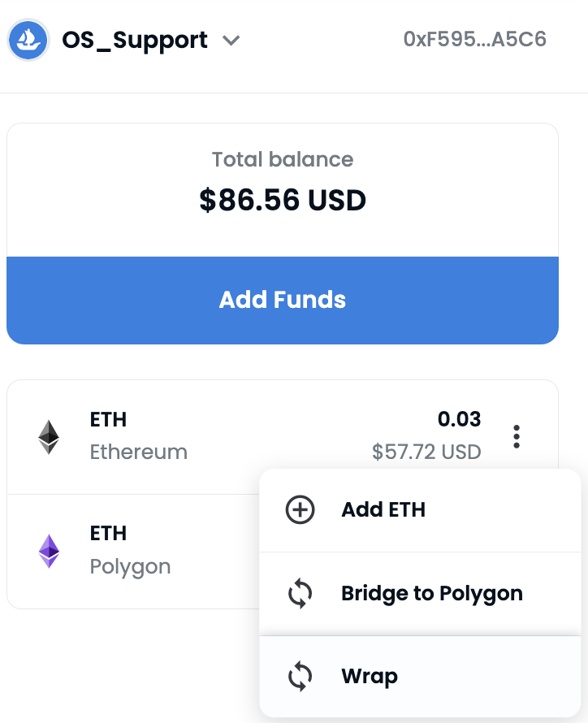Click the plus circle icon beside Add ETH
The height and width of the screenshot is (723, 588).
[300, 510]
